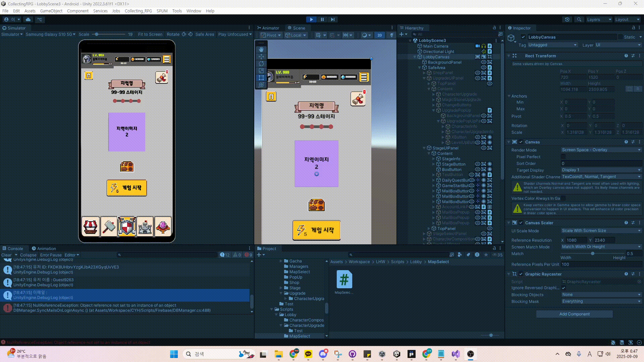Click the Pause button in the toolbar
This screenshot has width=644, height=362.
point(322,19)
